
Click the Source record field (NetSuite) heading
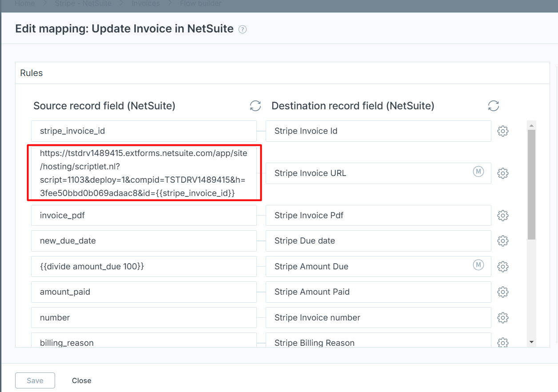104,106
